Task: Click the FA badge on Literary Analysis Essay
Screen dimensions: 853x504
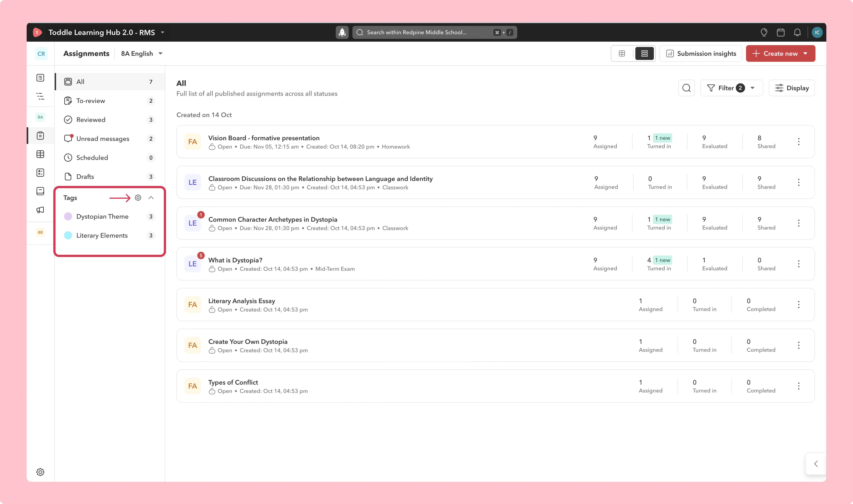Action: (x=193, y=305)
